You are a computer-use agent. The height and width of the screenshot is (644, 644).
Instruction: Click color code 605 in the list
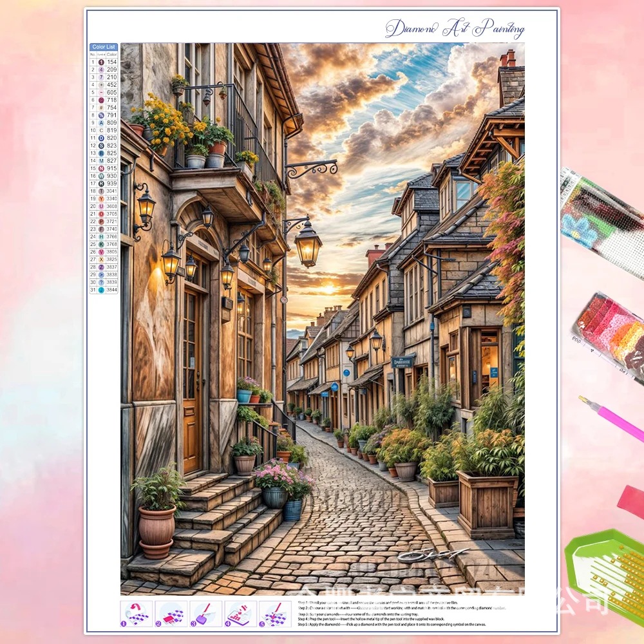[111, 92]
